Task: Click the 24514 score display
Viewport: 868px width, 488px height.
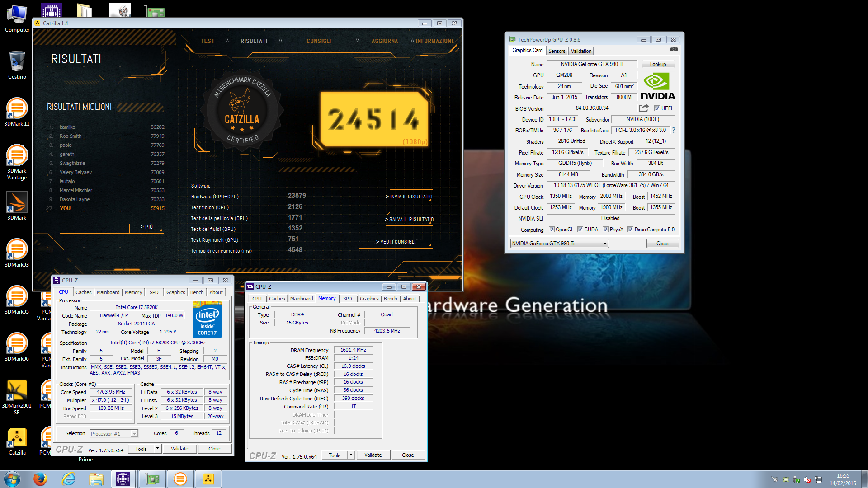Action: point(374,120)
